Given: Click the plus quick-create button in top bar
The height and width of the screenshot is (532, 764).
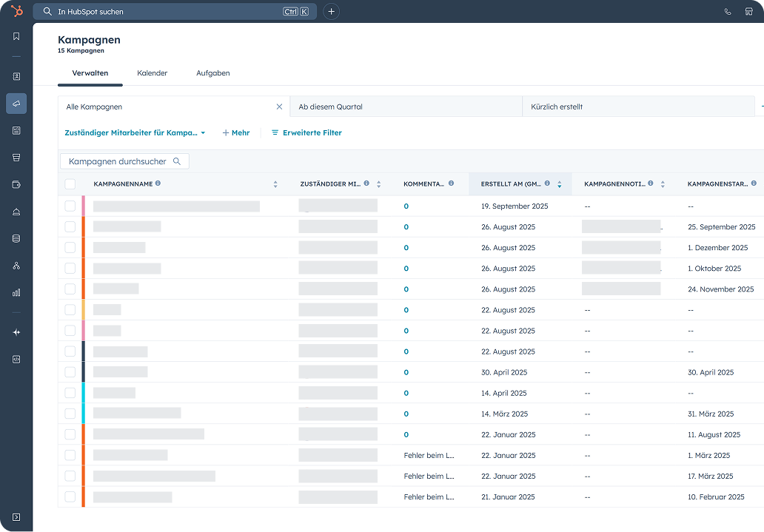Looking at the screenshot, I should coord(331,12).
